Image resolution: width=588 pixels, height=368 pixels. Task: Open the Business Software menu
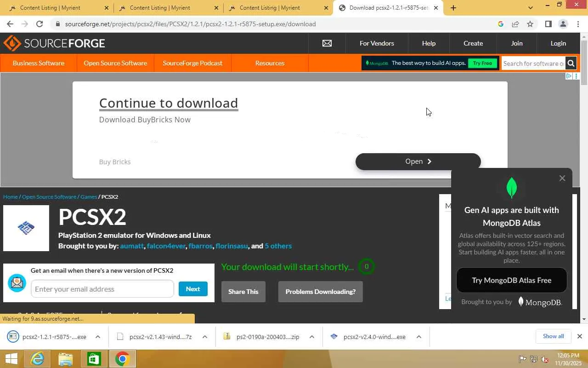[x=39, y=63]
